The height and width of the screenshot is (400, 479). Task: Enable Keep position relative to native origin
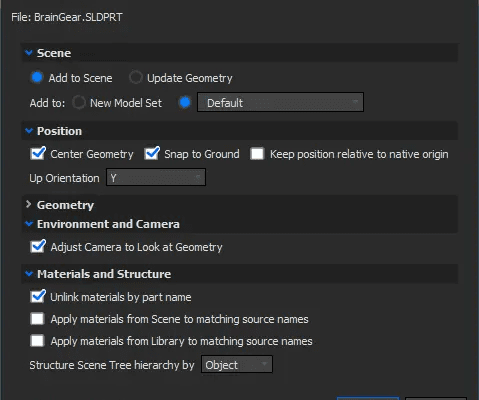point(257,154)
